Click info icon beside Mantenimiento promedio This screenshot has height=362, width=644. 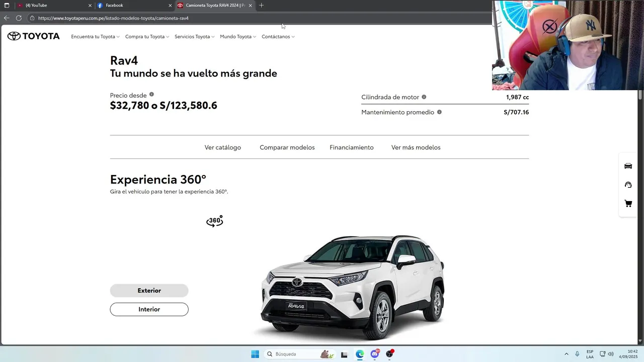[x=439, y=112]
